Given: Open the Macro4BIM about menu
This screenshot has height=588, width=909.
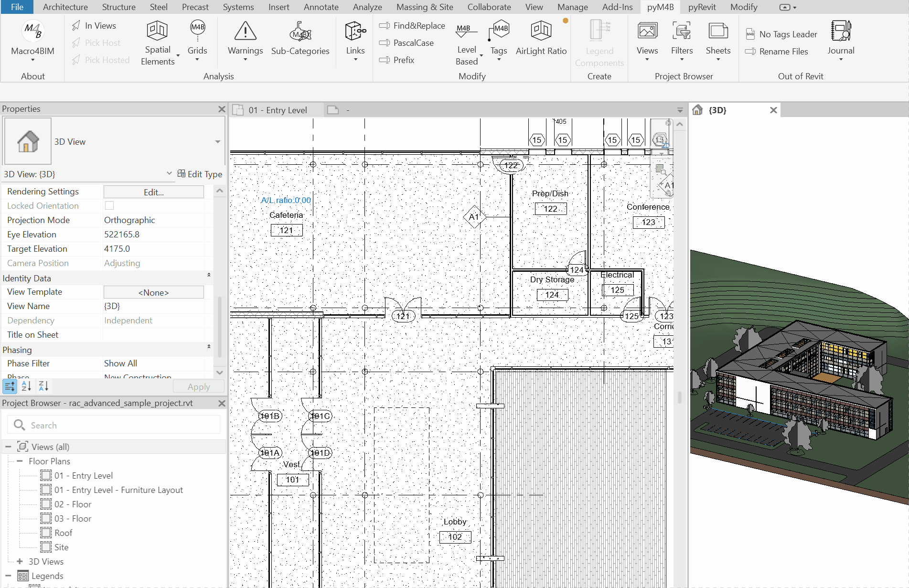Looking at the screenshot, I should pyautogui.click(x=32, y=41).
